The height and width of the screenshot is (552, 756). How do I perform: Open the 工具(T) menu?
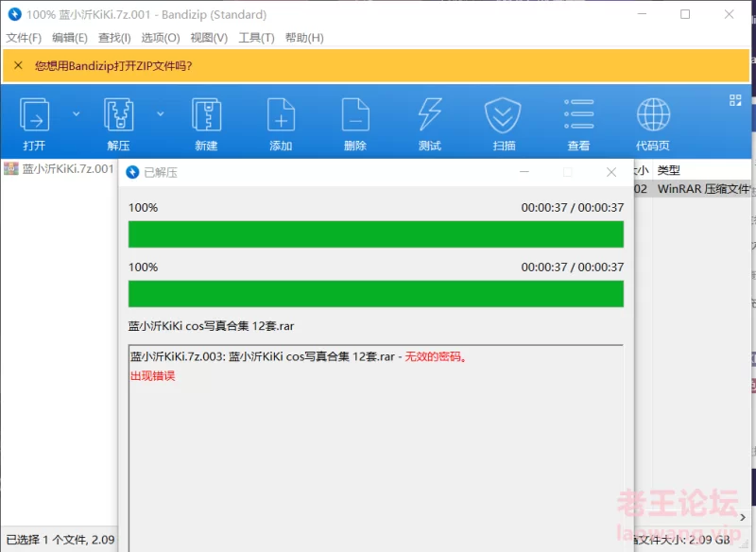point(256,38)
